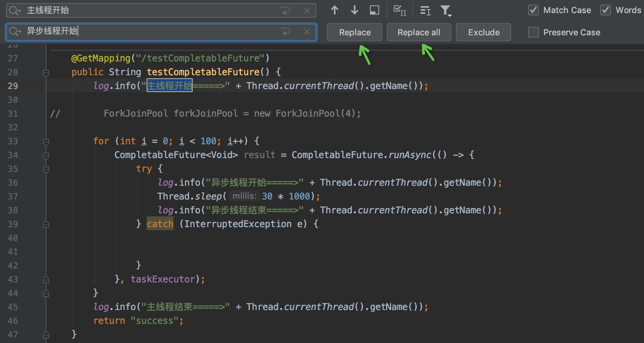Click method name testCompletableFuture on line 28

tap(203, 72)
